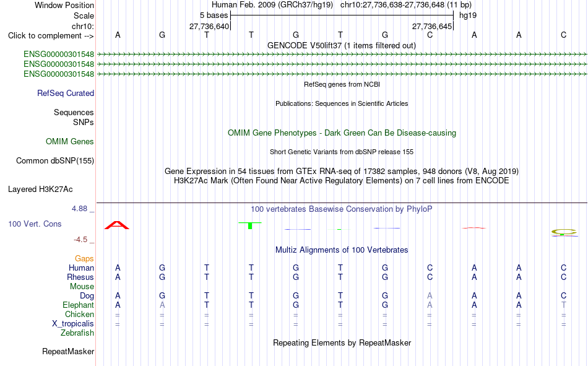
Task: Click the chr10: label
Action: (x=83, y=26)
